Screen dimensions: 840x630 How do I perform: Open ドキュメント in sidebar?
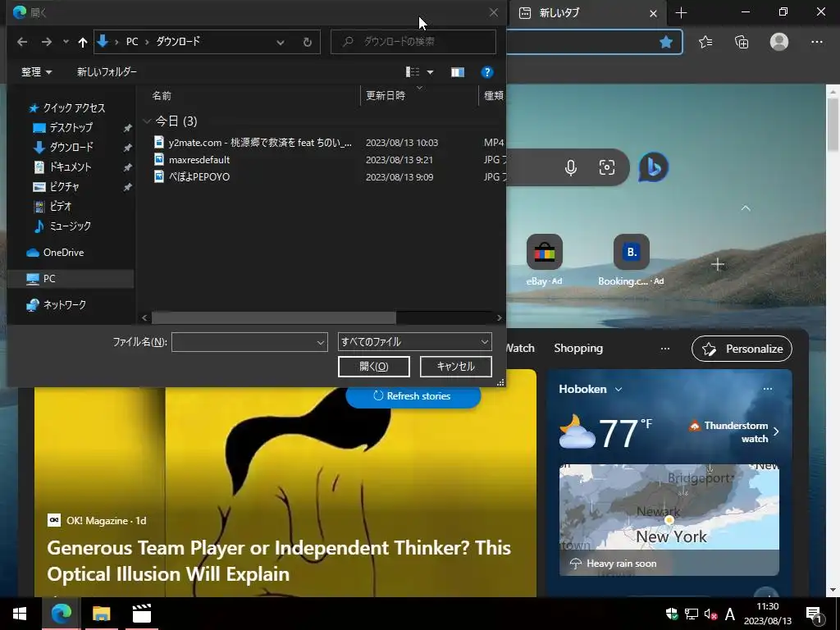pos(71,167)
